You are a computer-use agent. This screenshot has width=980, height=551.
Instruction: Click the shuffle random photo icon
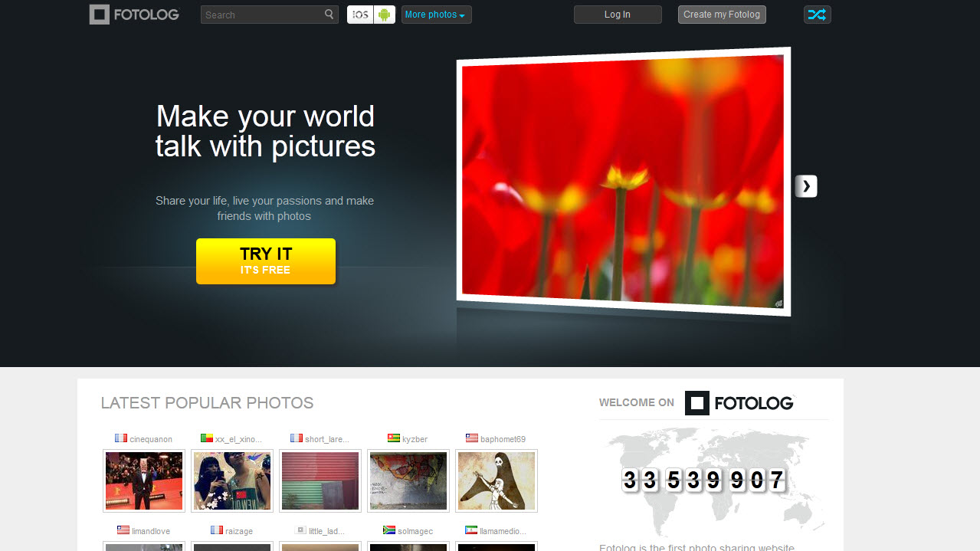point(817,15)
